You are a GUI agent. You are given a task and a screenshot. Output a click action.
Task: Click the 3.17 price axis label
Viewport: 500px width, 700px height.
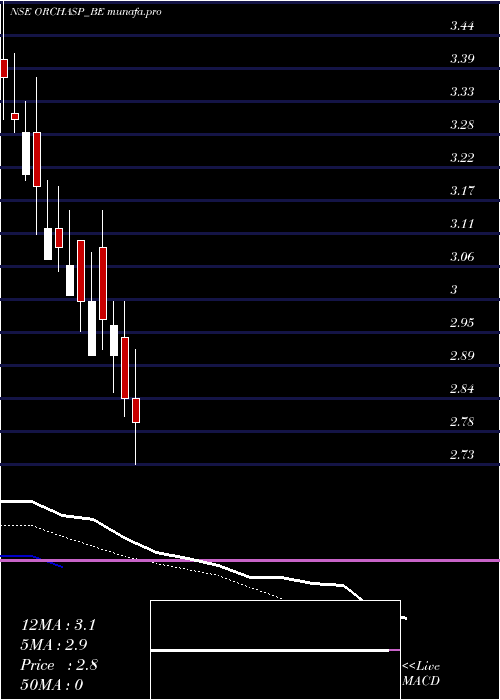click(462, 191)
